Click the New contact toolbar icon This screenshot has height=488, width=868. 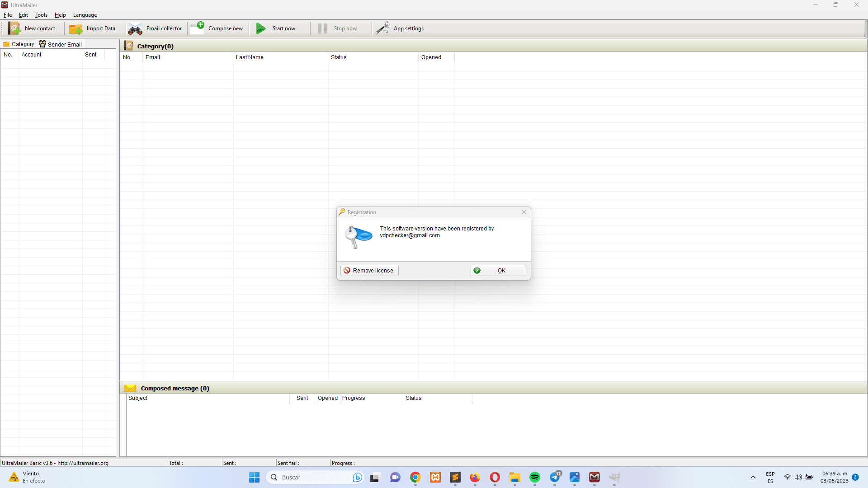click(14, 28)
